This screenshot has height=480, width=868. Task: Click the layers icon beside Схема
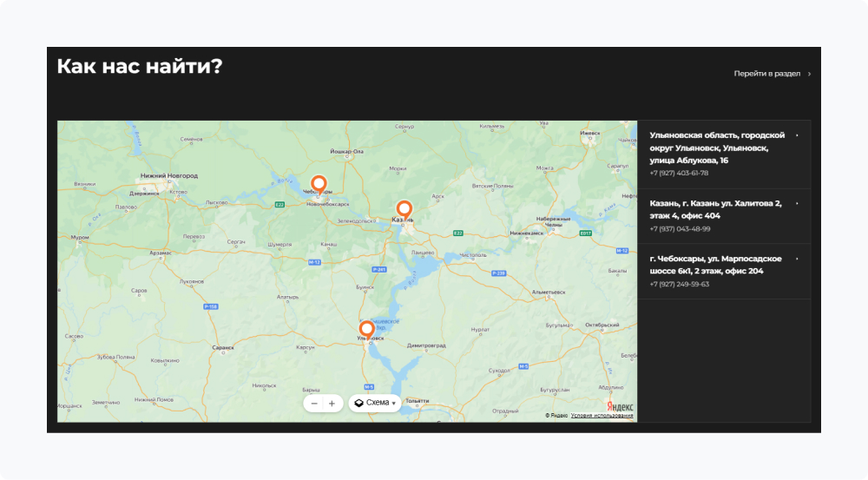point(358,403)
